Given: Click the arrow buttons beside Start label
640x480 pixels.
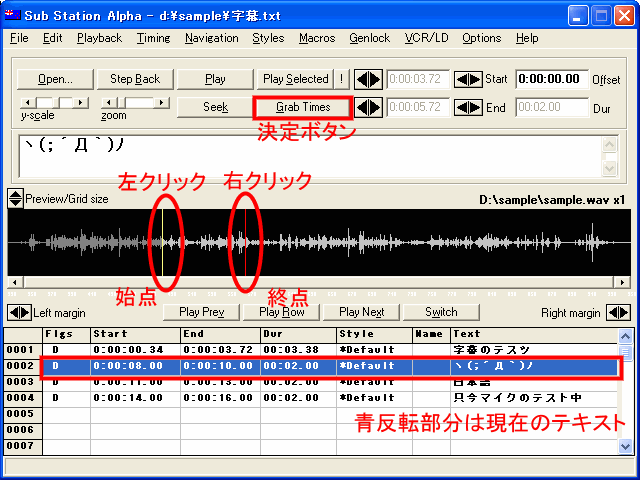Looking at the screenshot, I should [x=468, y=79].
